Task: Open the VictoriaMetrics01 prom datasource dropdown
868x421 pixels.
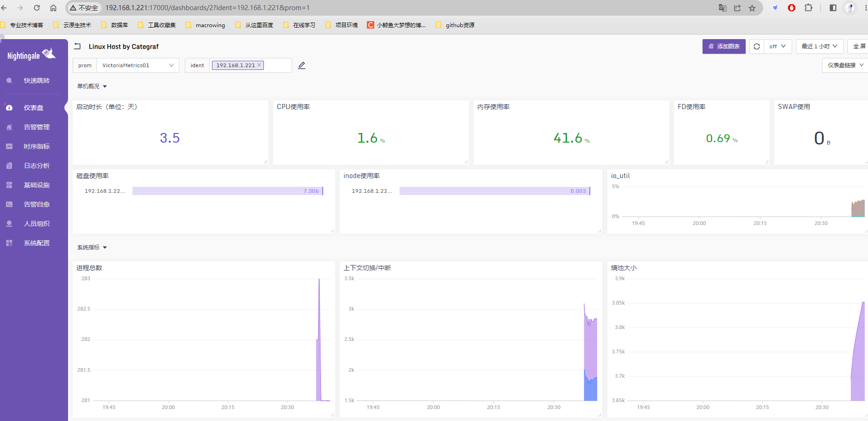Action: click(137, 65)
